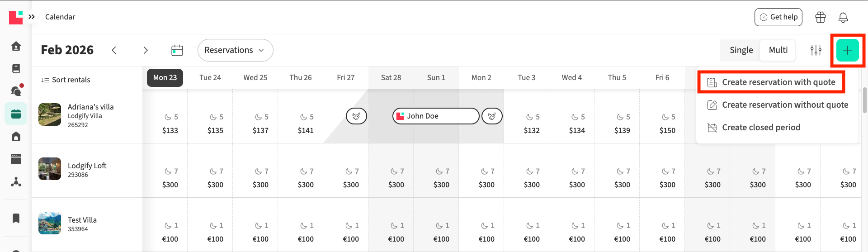Switch to Multi calendar view

point(778,50)
